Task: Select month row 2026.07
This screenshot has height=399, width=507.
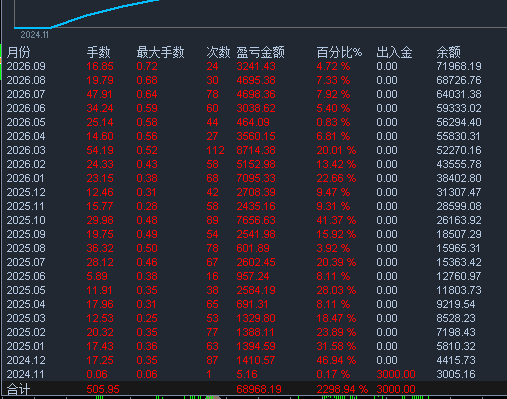Action: point(253,94)
